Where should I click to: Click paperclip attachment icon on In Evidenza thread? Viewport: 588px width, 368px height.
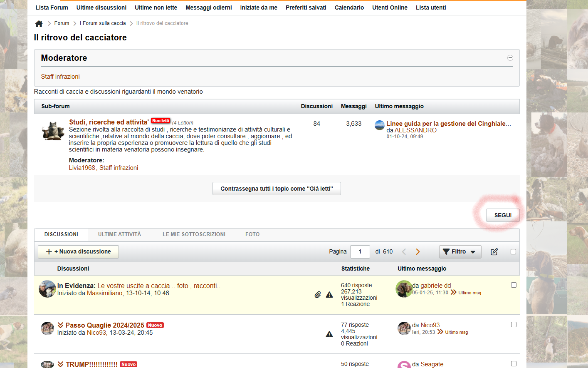318,295
